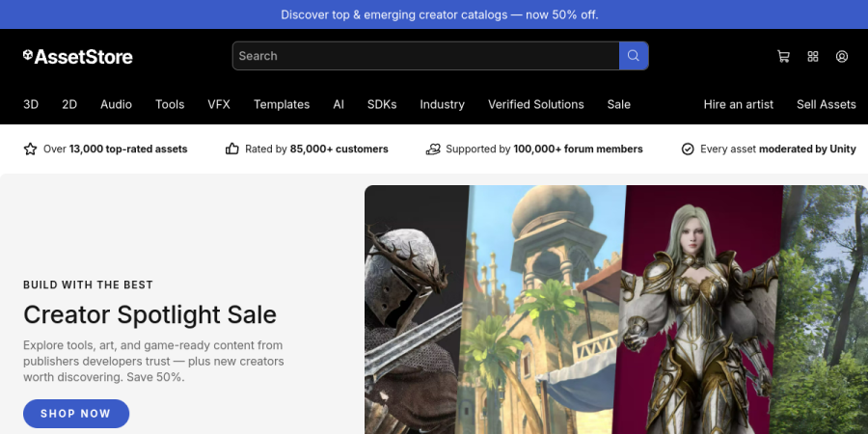The image size is (868, 434).
Task: Click the magnifier search button
Action: pos(634,56)
